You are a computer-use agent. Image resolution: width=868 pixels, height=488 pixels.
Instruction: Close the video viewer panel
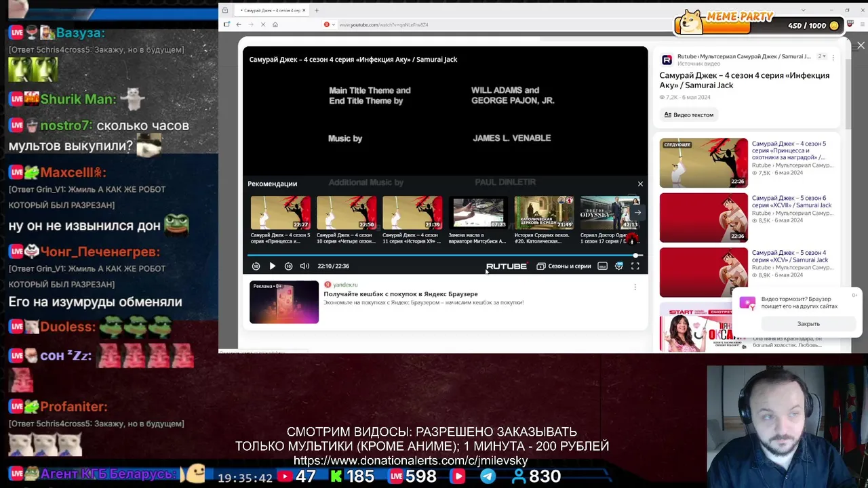(x=861, y=46)
